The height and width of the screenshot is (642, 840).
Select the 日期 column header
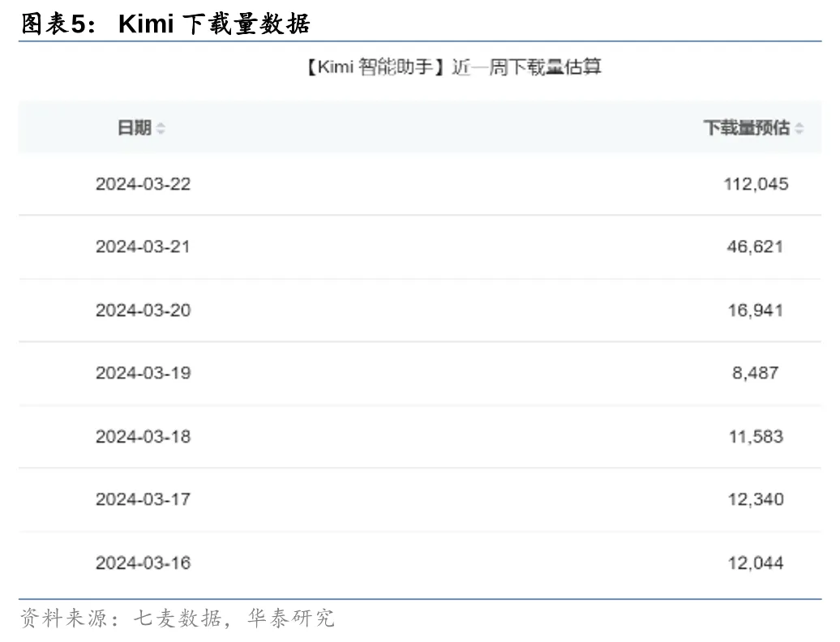tap(135, 128)
